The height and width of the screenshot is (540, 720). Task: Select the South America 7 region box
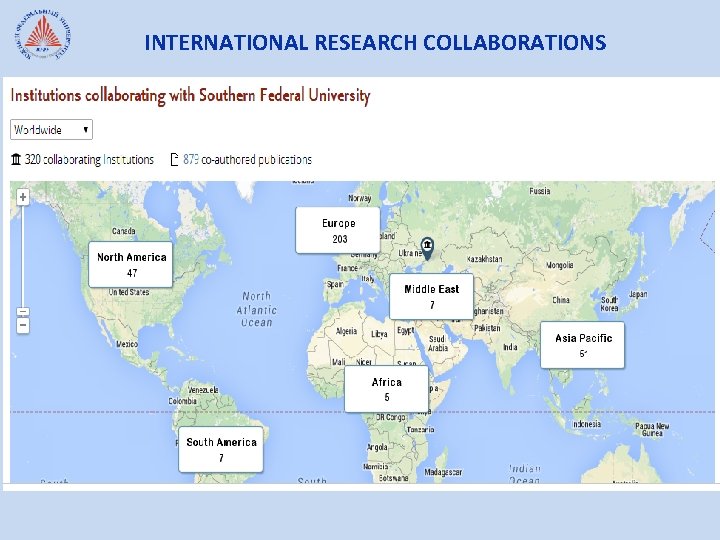(221, 449)
